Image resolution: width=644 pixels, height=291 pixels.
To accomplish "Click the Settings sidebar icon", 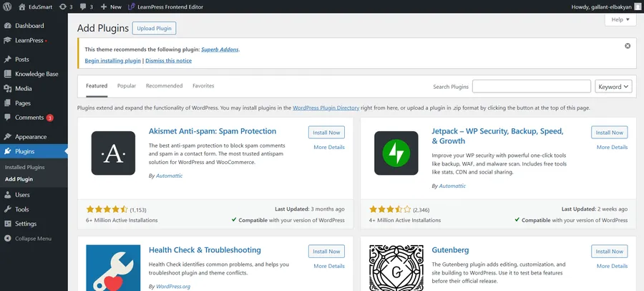I will [x=7, y=224].
